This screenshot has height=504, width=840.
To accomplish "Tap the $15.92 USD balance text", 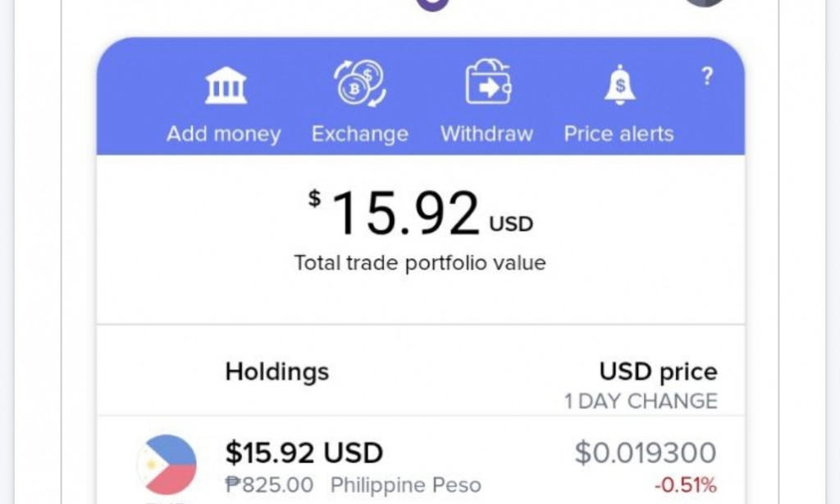I will pyautogui.click(x=301, y=452).
